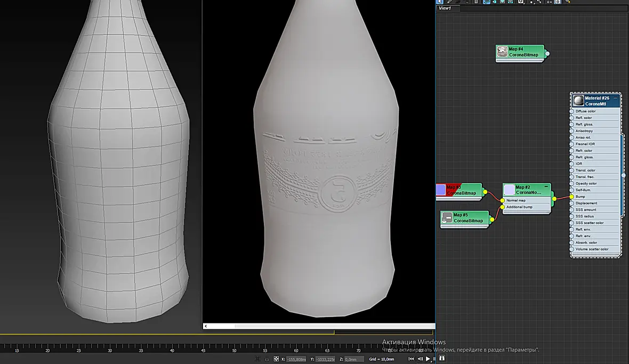
Task: Click Map #4 node preview thumbnail
Action: click(x=502, y=51)
